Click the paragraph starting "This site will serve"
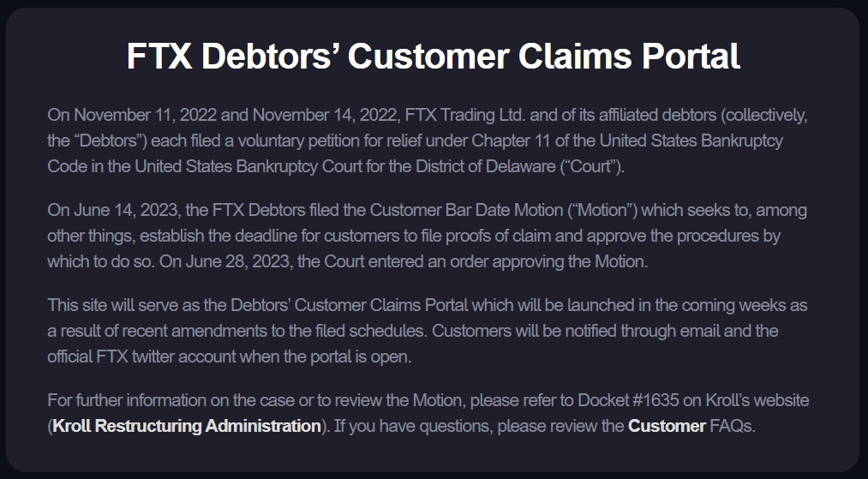This screenshot has height=479, width=868. coord(427,331)
